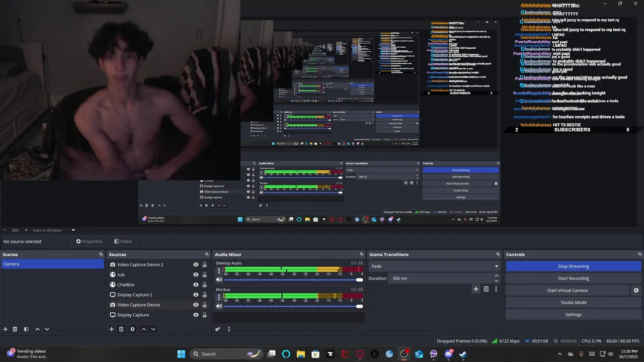Add a new source with the Sources plus icon
The height and width of the screenshot is (362, 644).
pos(112,329)
